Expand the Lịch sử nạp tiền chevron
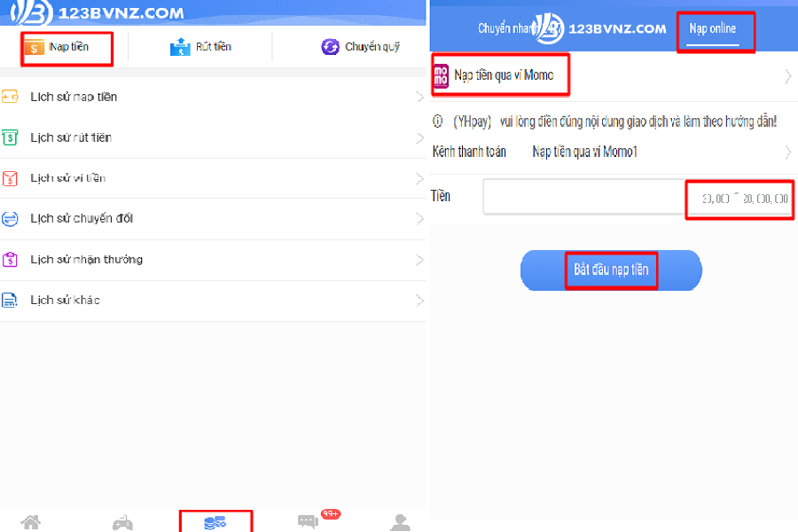This screenshot has width=798, height=532. [x=419, y=97]
